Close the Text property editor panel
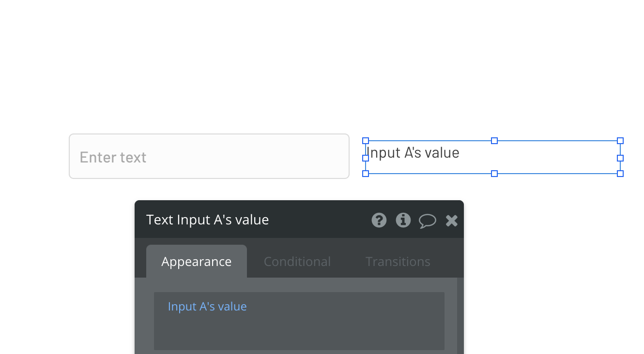This screenshot has width=644, height=354. [451, 220]
